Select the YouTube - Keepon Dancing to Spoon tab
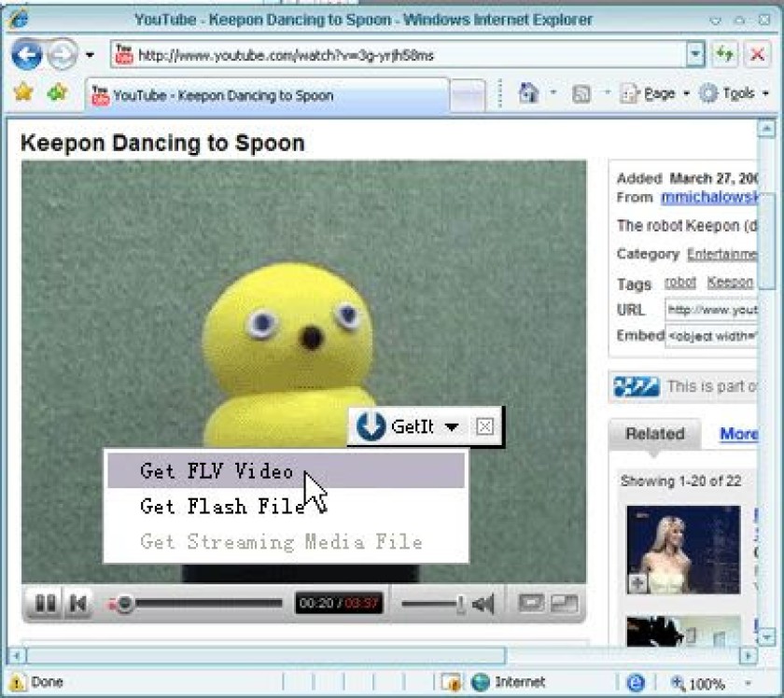Viewport: 784px width, 698px height. pyautogui.click(x=268, y=95)
